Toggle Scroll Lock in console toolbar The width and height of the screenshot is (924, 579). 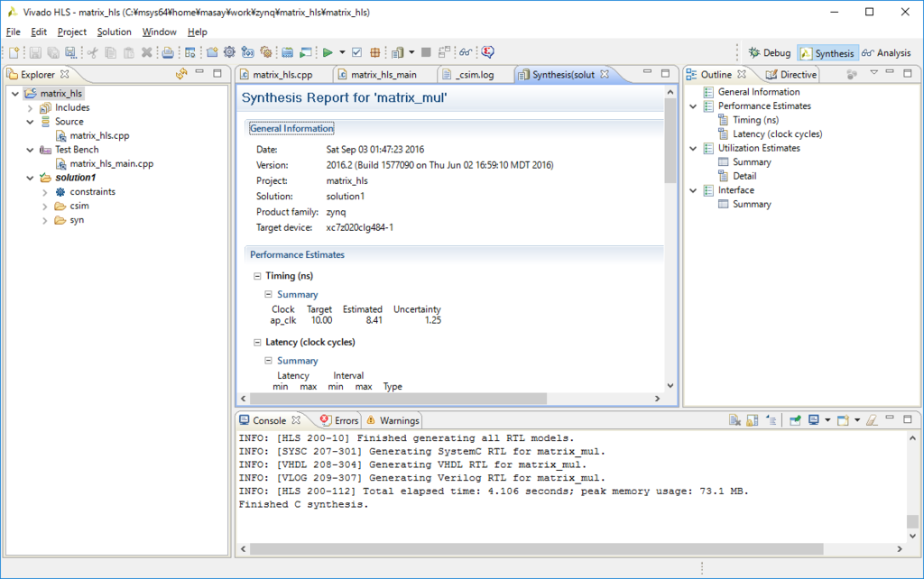tap(752, 420)
